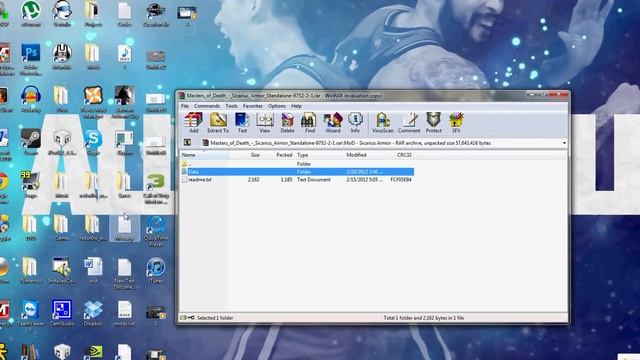Open Call of Duty Modern Warfare 3 shortcut

(x=156, y=188)
